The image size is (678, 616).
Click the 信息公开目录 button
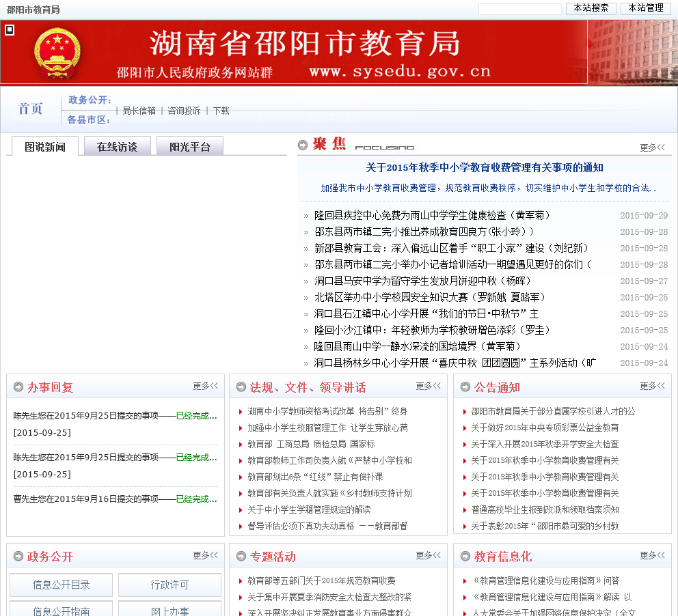[61, 585]
